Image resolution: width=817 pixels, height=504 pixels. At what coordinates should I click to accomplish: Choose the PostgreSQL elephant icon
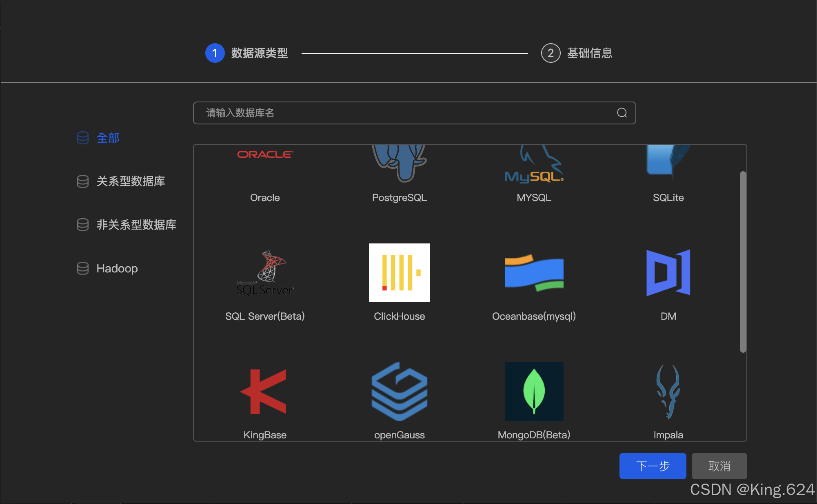(x=399, y=162)
